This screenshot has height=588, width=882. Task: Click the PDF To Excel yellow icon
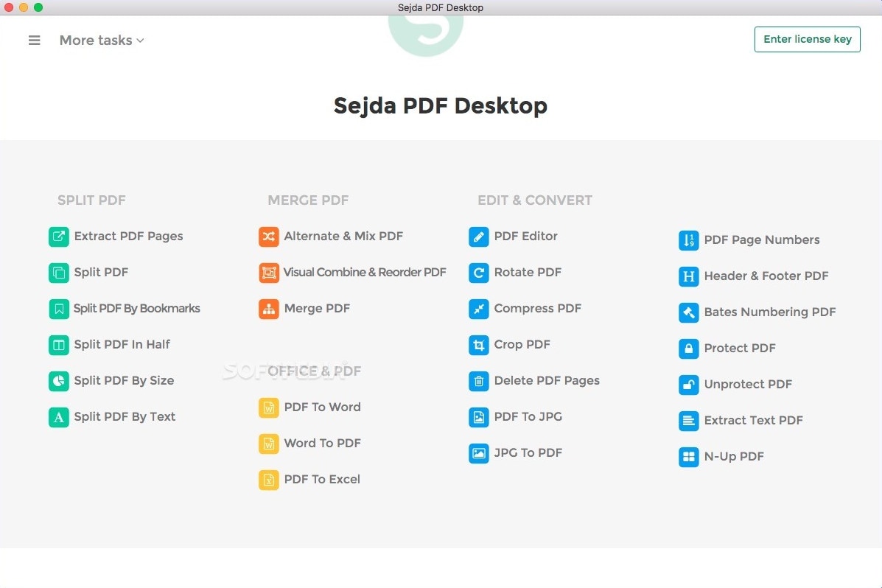pyautogui.click(x=269, y=480)
